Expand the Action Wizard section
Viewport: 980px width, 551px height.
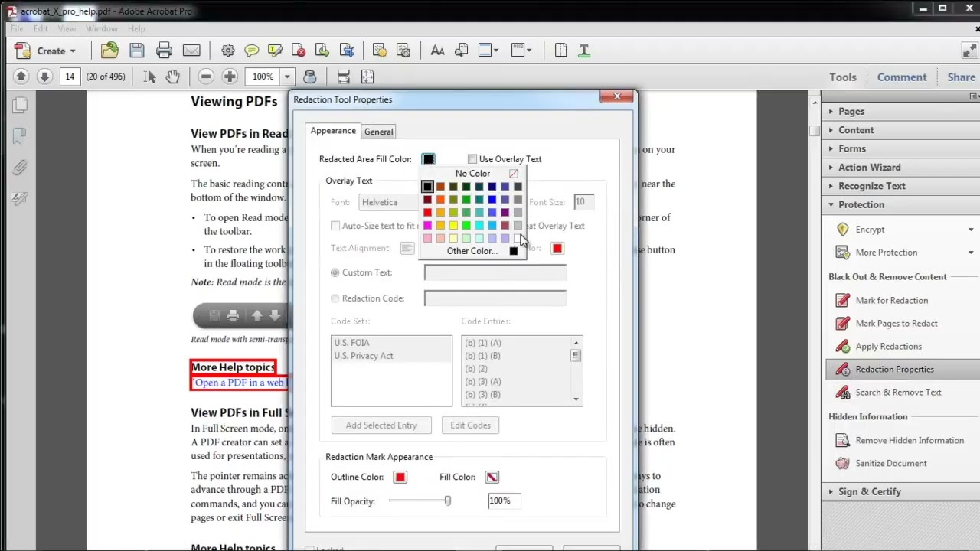tap(869, 167)
